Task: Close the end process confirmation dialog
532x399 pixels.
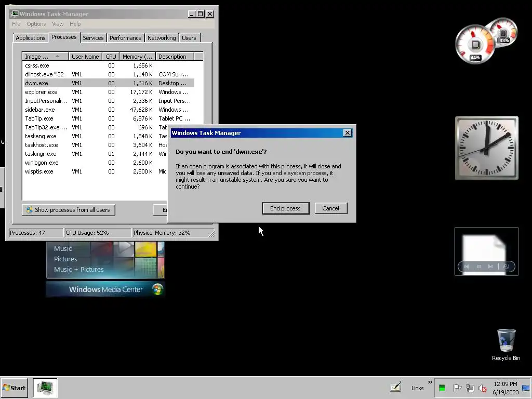Action: (348, 133)
